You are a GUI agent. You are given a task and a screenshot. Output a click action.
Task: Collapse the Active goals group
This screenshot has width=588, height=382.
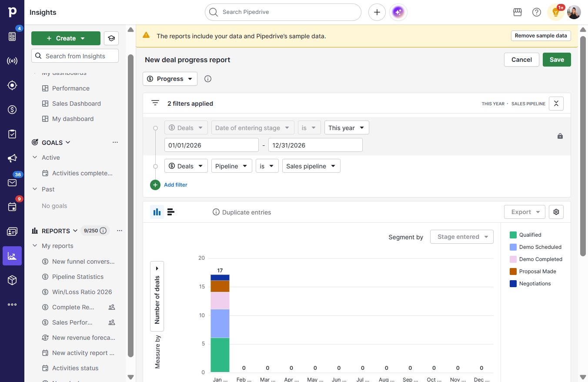pos(35,157)
